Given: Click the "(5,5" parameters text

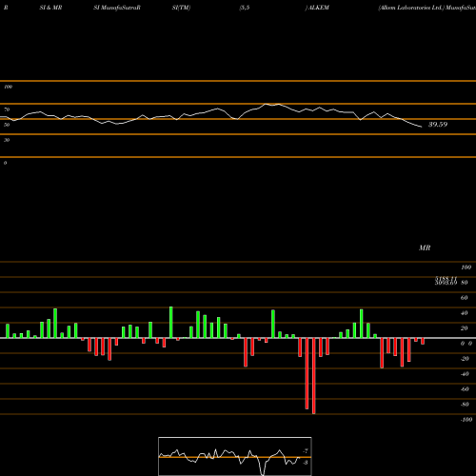Looking at the screenshot, I should [x=245, y=8].
